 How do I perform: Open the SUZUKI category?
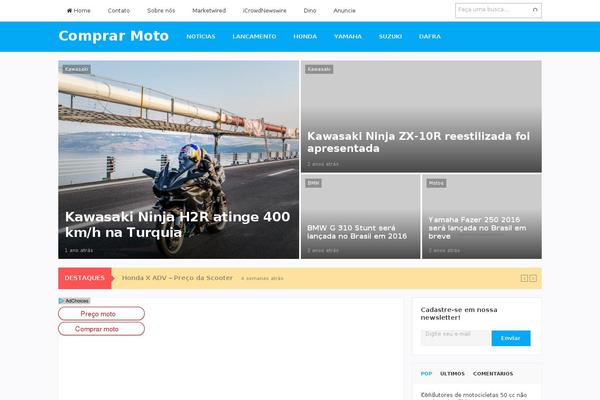[x=390, y=36]
